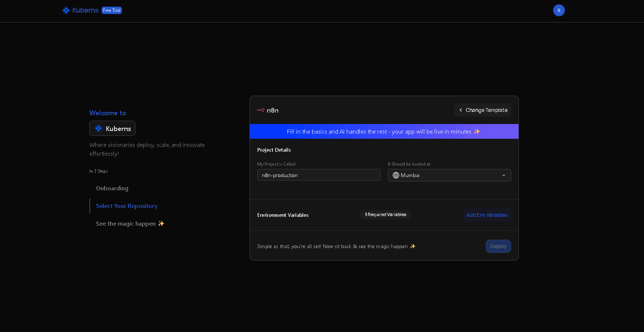Click the back chevron inside Change Template
The width and height of the screenshot is (644, 332).
(461, 110)
